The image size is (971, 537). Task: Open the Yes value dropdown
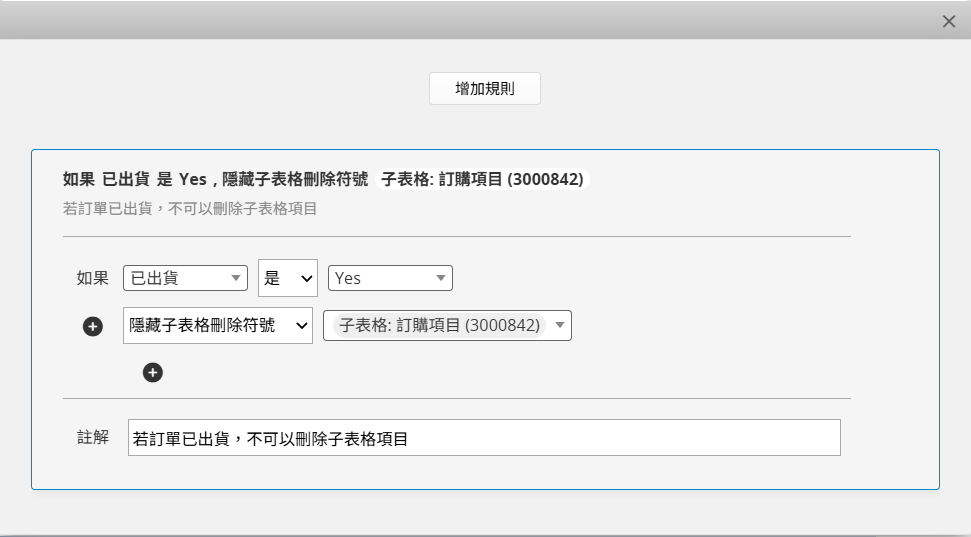tap(390, 278)
